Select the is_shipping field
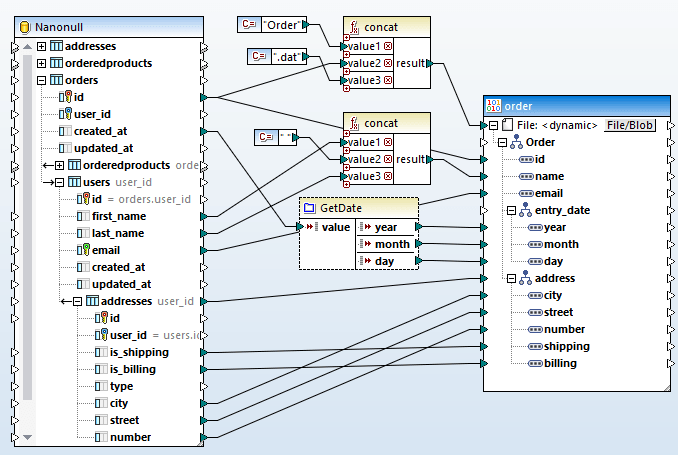Viewport: 678px width, 455px height. [x=137, y=352]
